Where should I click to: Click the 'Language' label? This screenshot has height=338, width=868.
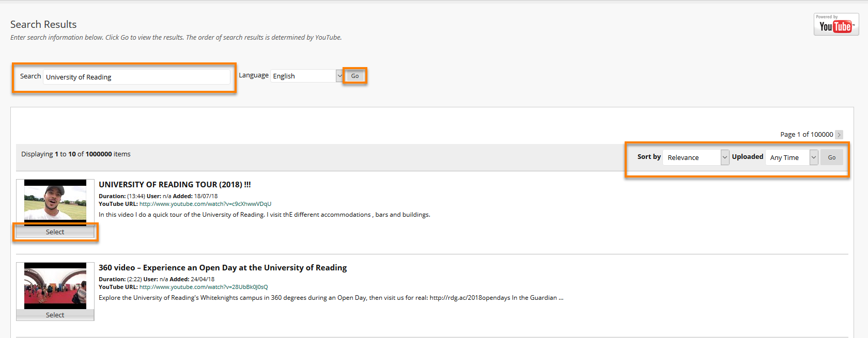tap(254, 75)
